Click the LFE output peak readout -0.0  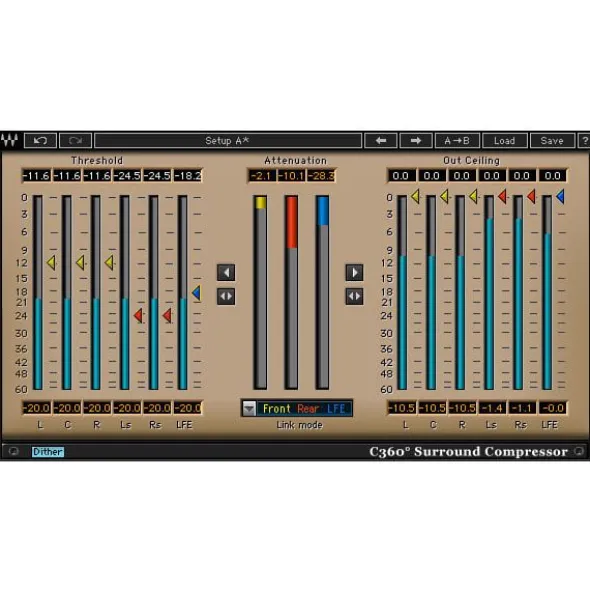pyautogui.click(x=553, y=408)
